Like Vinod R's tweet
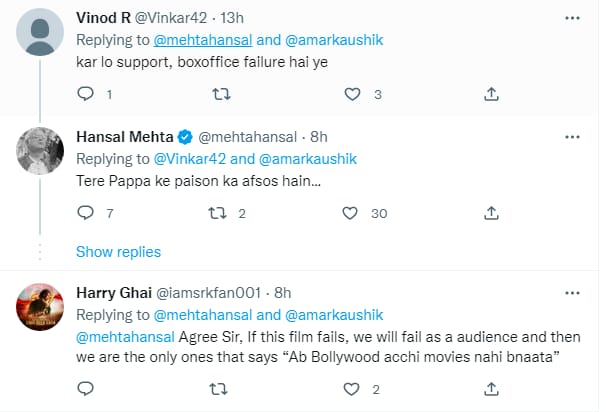Image resolution: width=606 pixels, height=412 pixels. (x=352, y=94)
